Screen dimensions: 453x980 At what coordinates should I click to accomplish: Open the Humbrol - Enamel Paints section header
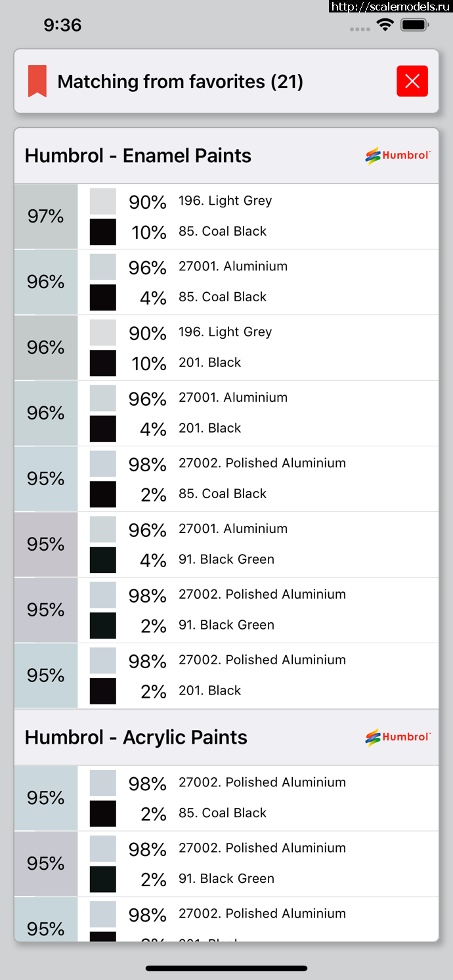pyautogui.click(x=226, y=156)
